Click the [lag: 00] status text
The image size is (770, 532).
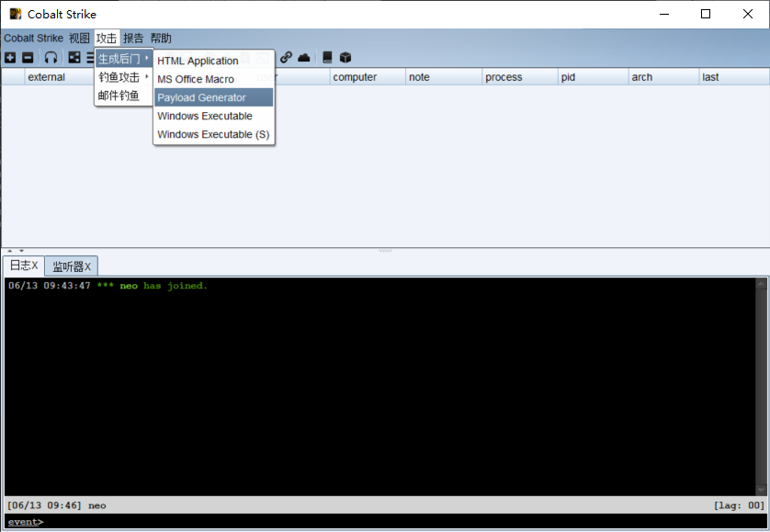pyautogui.click(x=739, y=505)
